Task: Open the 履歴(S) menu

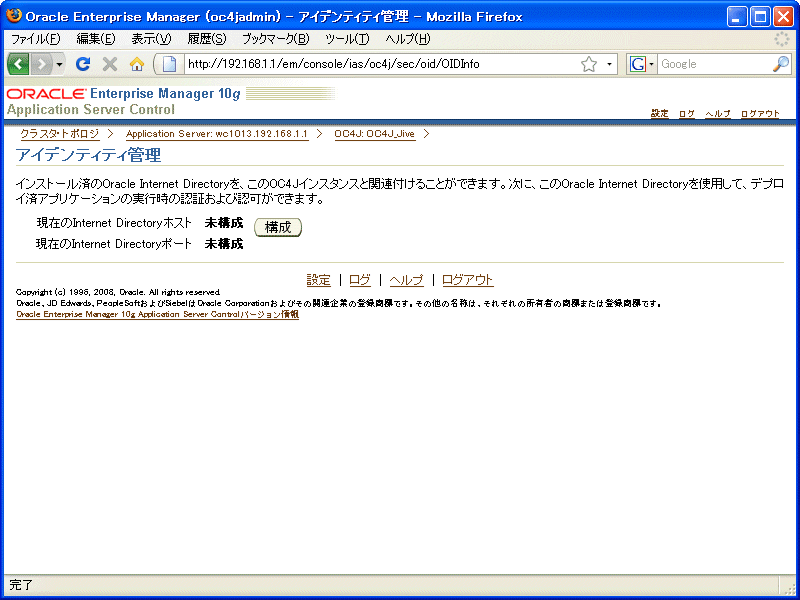Action: (x=207, y=39)
